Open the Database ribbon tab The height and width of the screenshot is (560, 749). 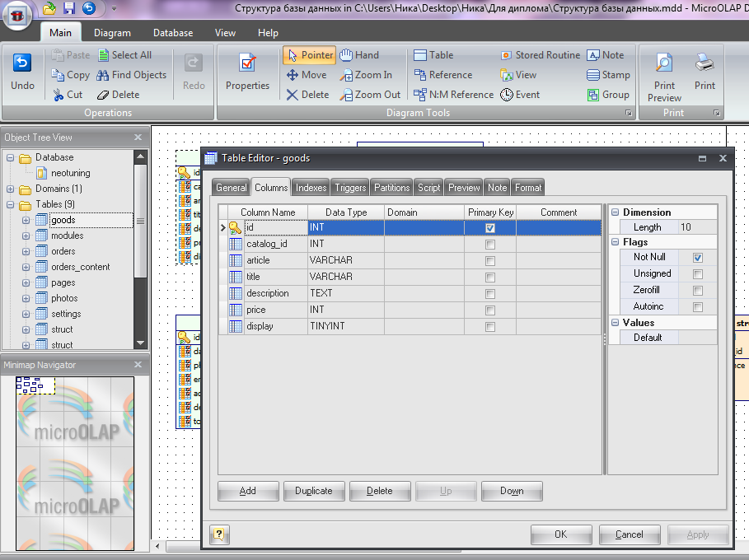(173, 33)
